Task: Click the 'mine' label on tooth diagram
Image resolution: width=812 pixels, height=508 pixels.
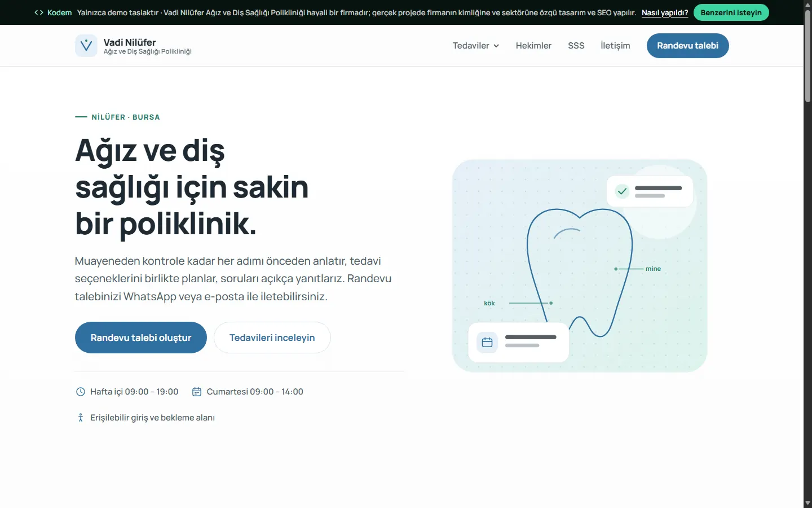Action: (x=653, y=269)
